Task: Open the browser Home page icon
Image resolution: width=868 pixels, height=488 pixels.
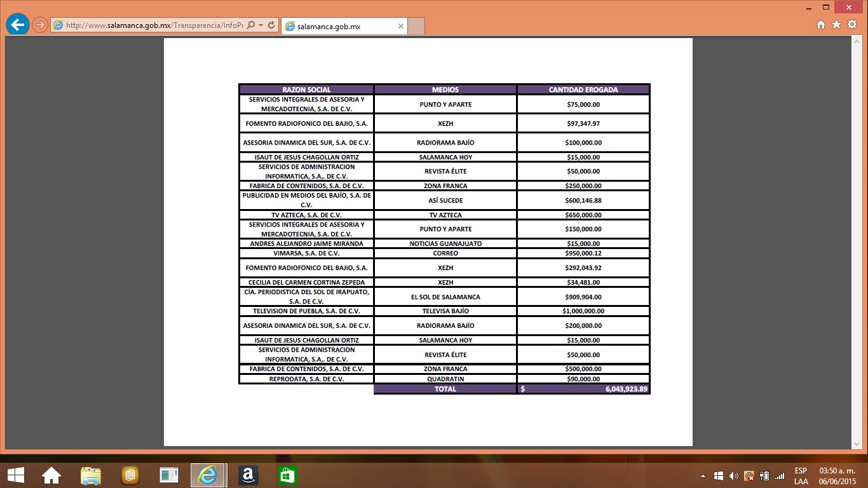Action: (821, 25)
